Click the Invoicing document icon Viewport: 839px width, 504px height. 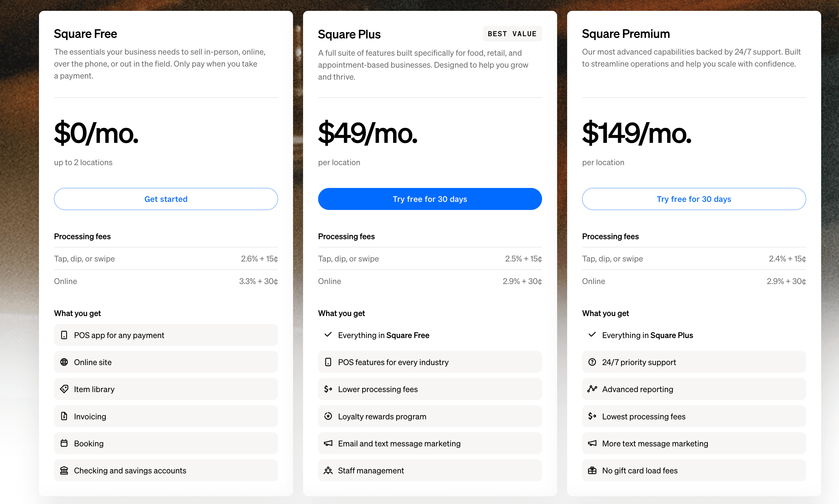[x=64, y=416]
